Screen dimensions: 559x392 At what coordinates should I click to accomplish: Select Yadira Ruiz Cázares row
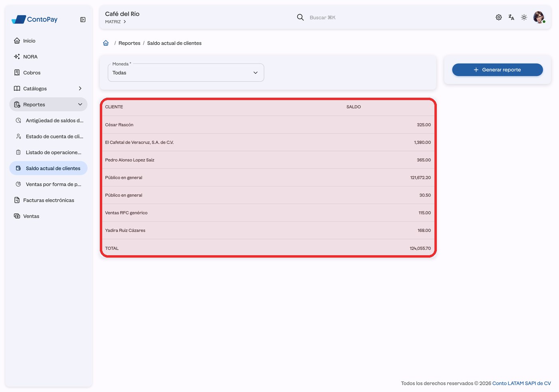tap(268, 230)
